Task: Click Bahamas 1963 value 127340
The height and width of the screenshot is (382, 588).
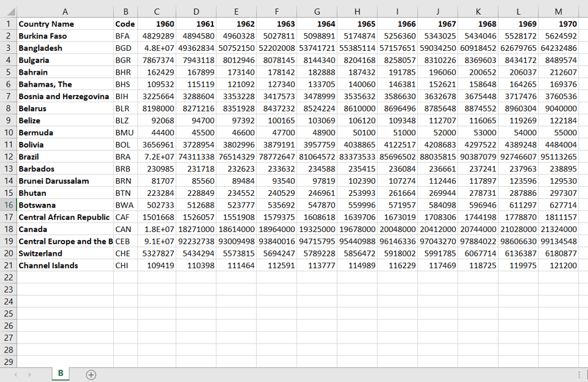Action: point(277,84)
